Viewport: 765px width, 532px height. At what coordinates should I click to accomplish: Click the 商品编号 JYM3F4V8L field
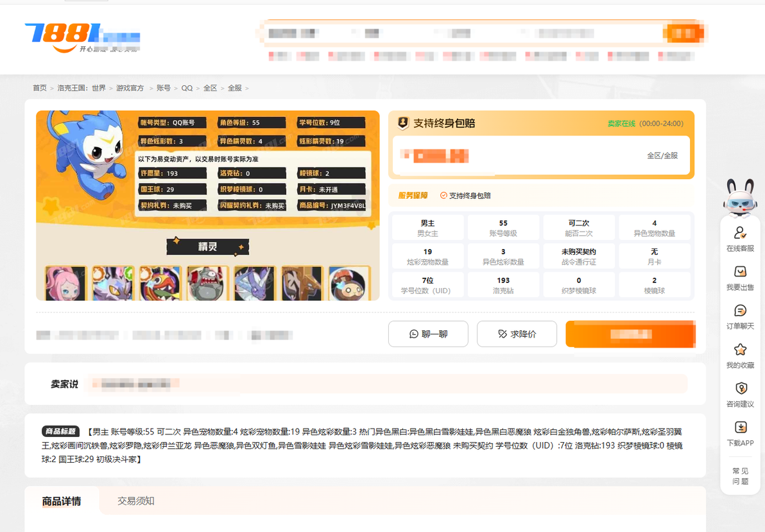pos(332,205)
